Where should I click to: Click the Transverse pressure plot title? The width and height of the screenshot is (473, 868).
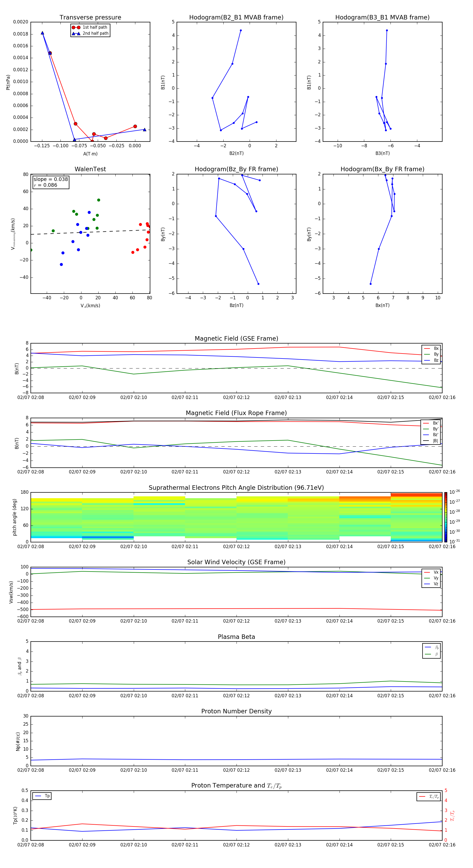pyautogui.click(x=90, y=18)
